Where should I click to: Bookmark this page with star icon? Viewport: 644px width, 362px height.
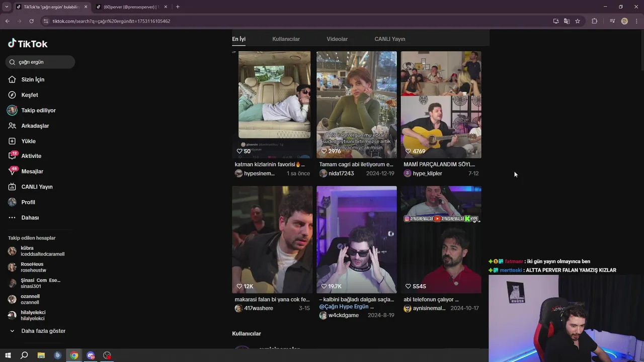click(x=578, y=21)
